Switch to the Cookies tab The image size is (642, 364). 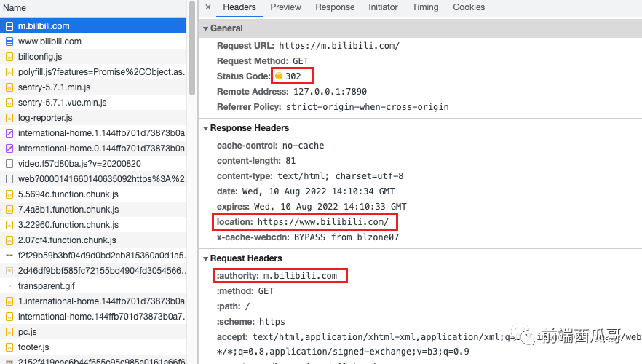[x=469, y=7]
